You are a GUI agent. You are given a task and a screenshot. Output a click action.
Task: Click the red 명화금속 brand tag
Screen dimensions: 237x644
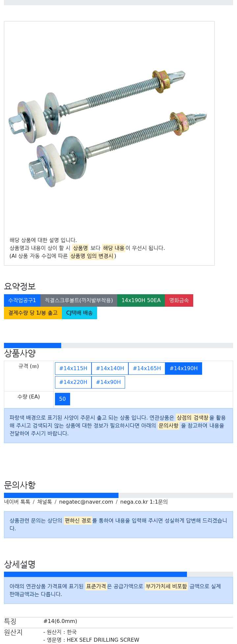(x=179, y=300)
